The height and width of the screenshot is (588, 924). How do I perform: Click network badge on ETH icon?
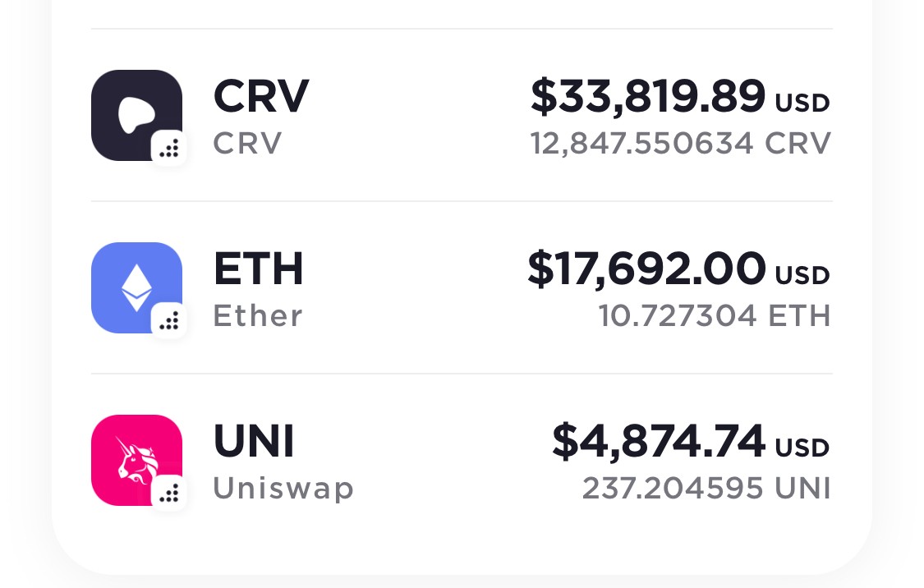[x=169, y=320]
